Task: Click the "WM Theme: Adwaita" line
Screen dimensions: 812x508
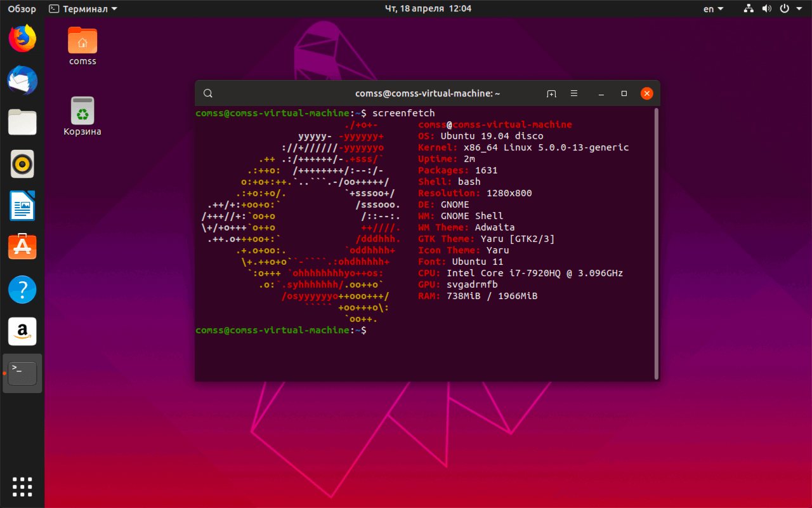Action: pyautogui.click(x=466, y=227)
